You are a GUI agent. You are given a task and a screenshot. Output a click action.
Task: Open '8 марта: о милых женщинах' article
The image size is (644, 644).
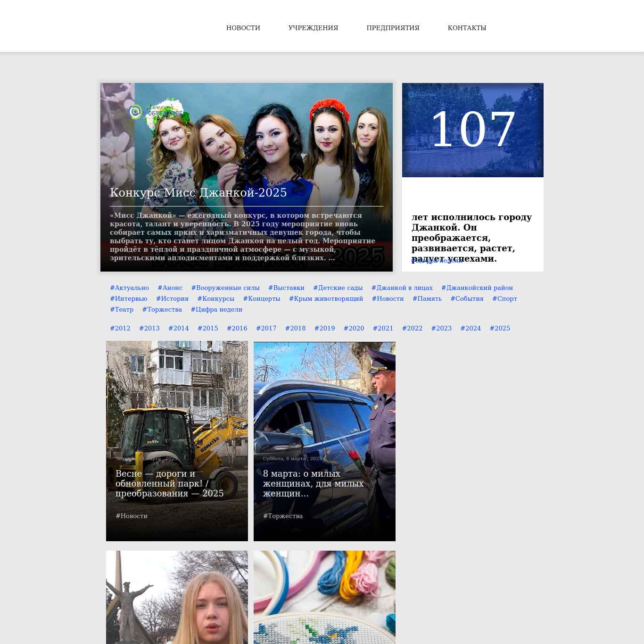coord(314,483)
